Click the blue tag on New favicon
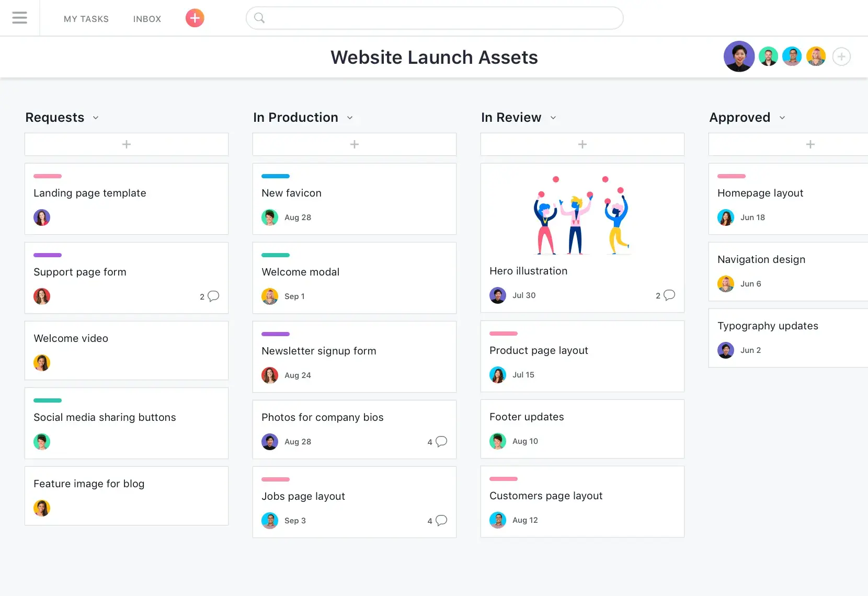The width and height of the screenshot is (868, 596). click(x=276, y=176)
